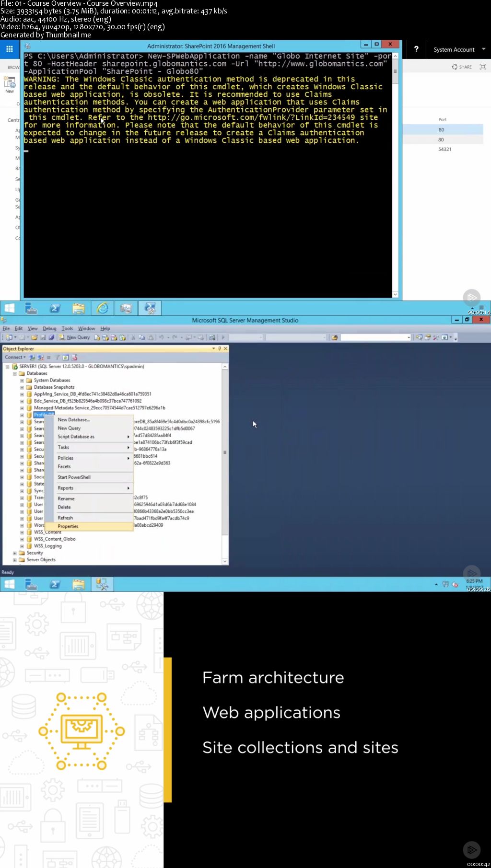Open Connect dropdown in Object Explorer
This screenshot has height=868, width=491.
click(x=15, y=358)
